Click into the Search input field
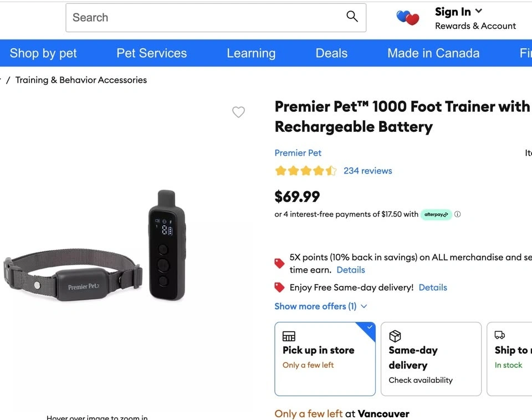This screenshot has height=420, width=532. (x=205, y=17)
